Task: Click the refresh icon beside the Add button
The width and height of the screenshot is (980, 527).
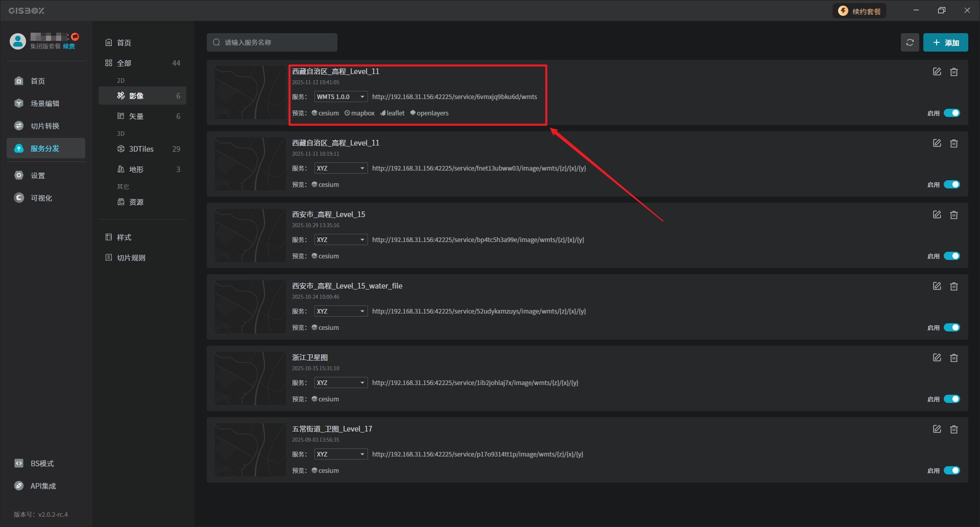Action: [910, 42]
